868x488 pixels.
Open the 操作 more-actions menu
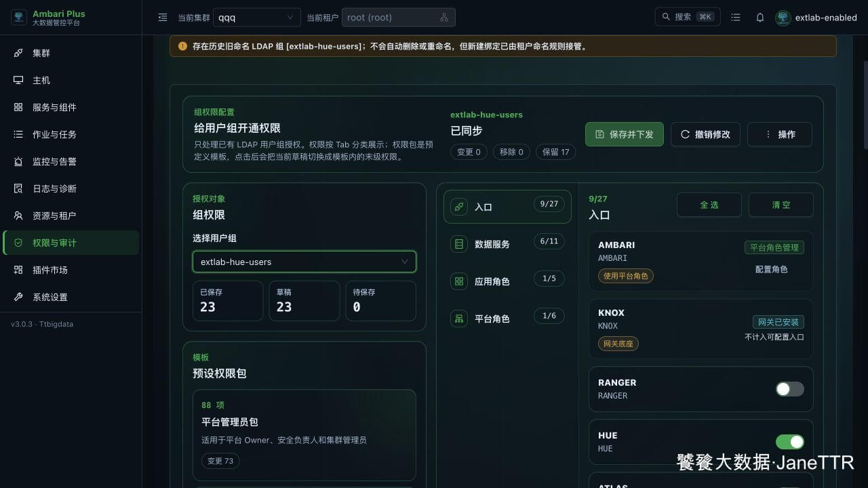click(x=780, y=134)
